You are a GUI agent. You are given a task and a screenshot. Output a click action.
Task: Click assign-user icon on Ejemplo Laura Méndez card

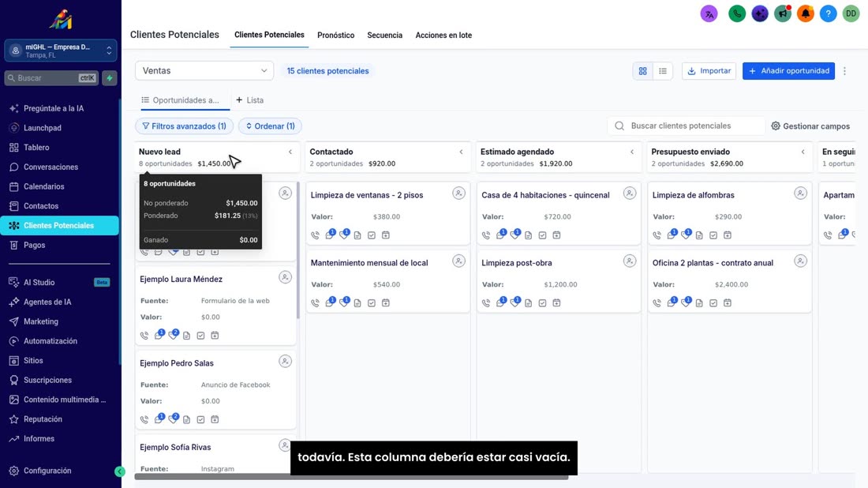[285, 277]
